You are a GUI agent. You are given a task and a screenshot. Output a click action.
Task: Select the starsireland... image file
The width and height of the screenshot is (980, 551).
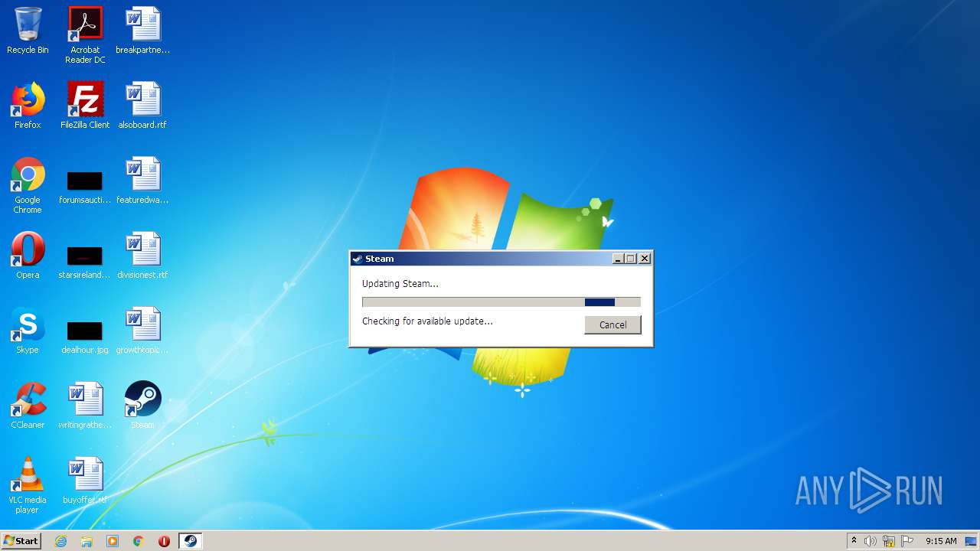pos(85,262)
